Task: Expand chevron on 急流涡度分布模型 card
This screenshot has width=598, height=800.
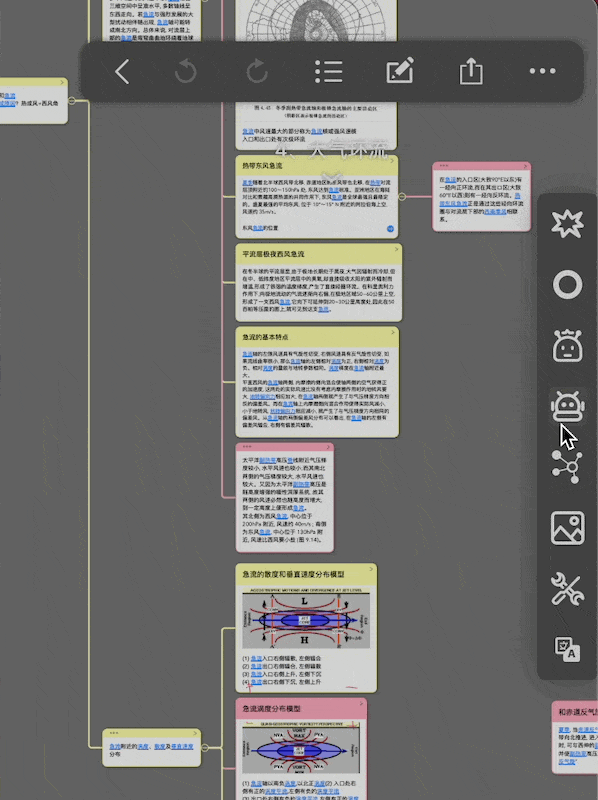Action: point(361,704)
